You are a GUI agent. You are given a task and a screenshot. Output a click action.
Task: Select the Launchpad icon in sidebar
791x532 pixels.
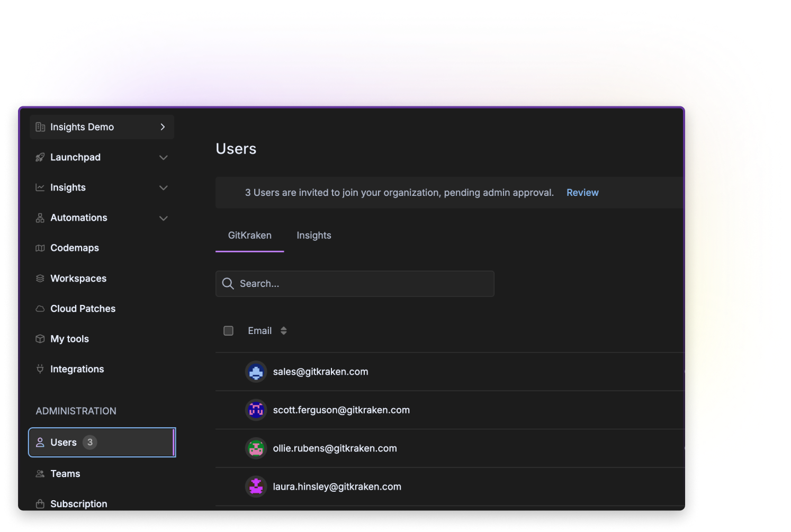pos(40,157)
